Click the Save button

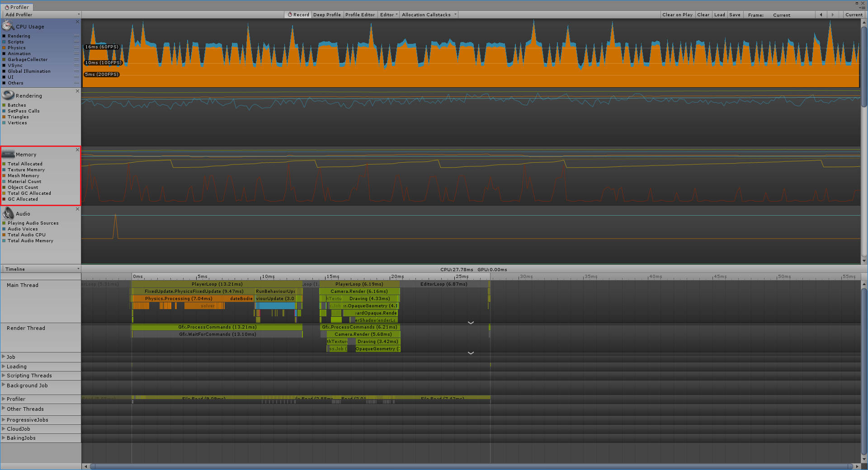click(735, 15)
